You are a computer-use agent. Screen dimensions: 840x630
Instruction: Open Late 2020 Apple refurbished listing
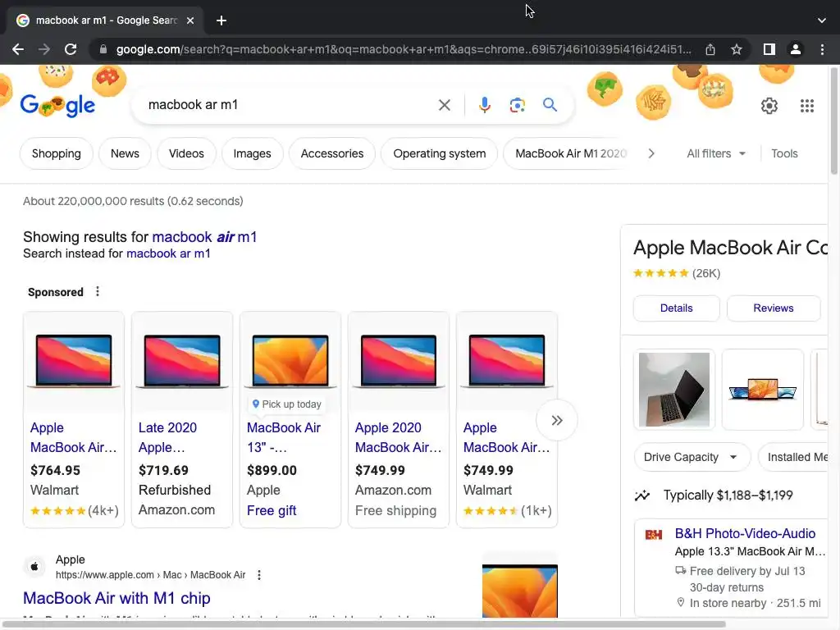pyautogui.click(x=167, y=437)
